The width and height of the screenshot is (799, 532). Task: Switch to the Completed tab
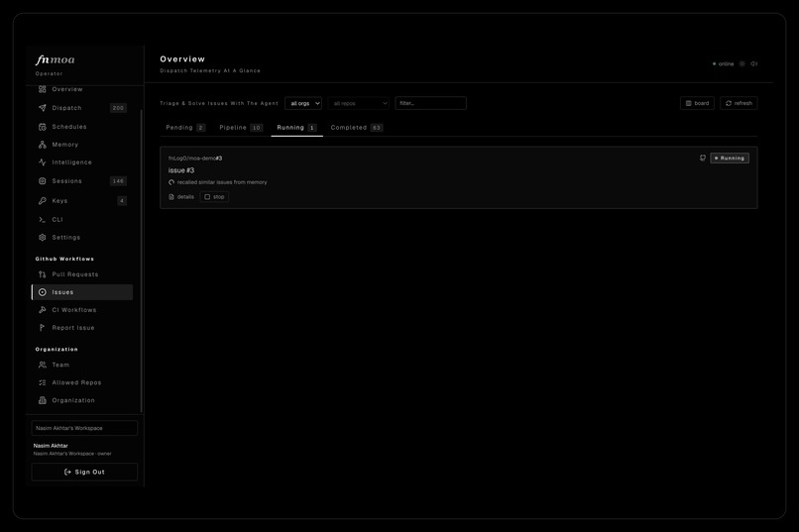(357, 128)
